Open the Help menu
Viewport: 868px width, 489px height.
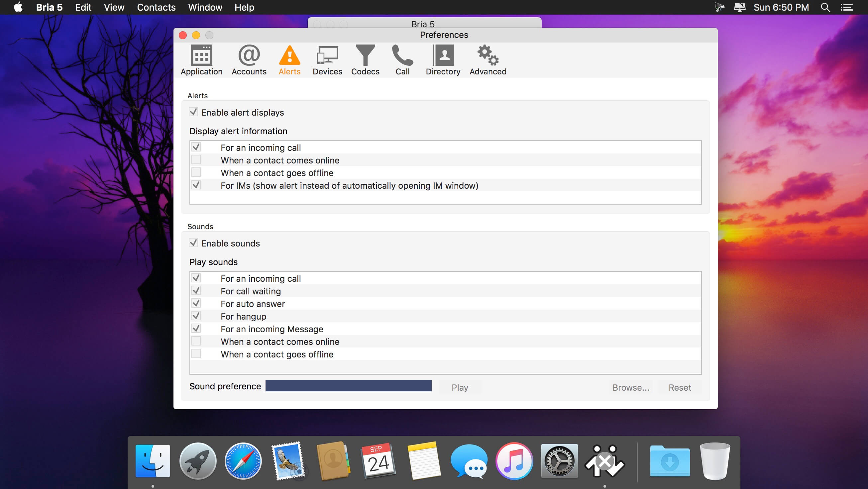click(x=244, y=7)
